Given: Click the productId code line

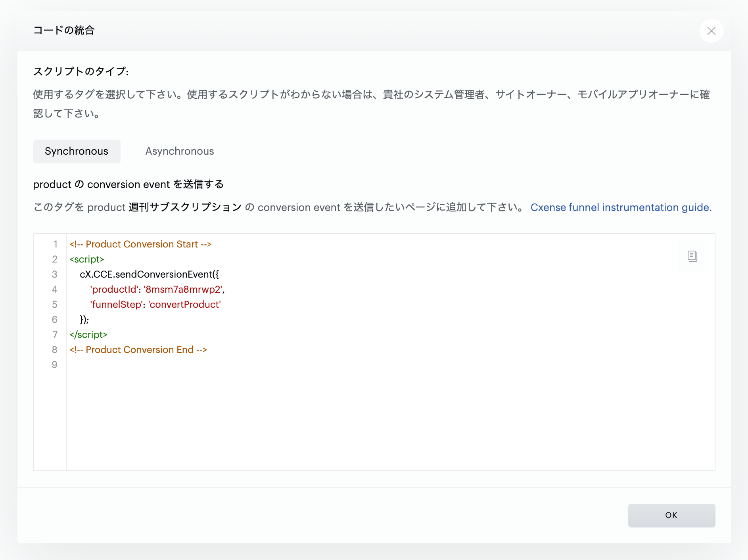Looking at the screenshot, I should [x=157, y=290].
